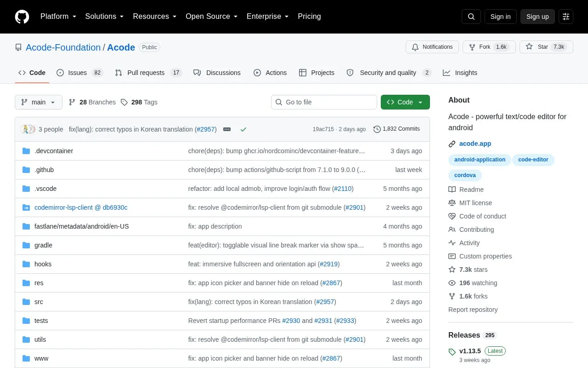This screenshot has width=588, height=368.
Task: Open the Discussions tab
Action: tap(217, 73)
